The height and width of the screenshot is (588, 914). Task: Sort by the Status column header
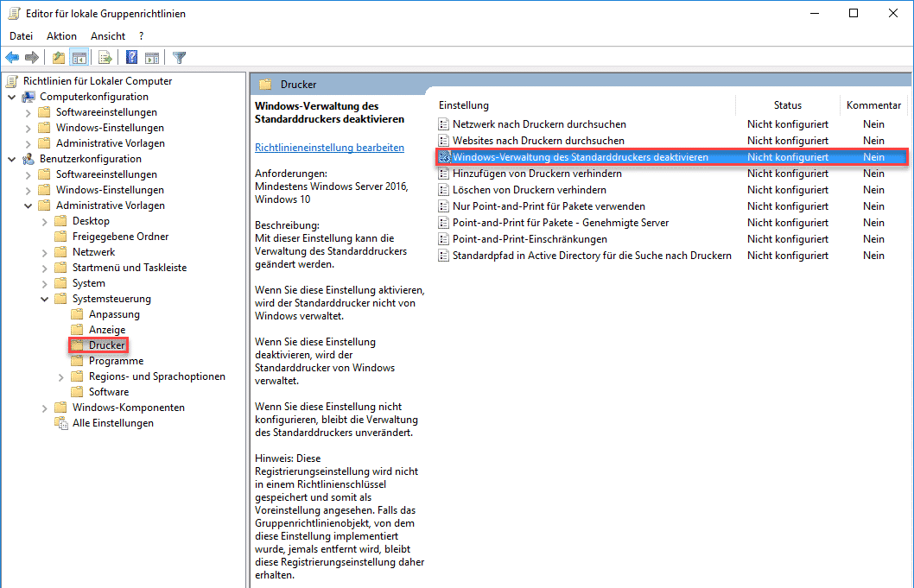(788, 105)
